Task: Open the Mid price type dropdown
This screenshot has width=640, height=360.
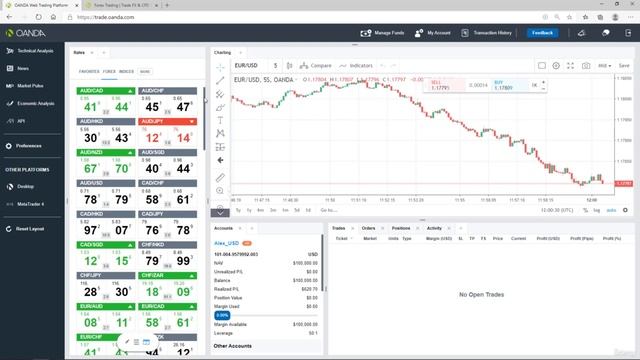Action: pyautogui.click(x=604, y=66)
